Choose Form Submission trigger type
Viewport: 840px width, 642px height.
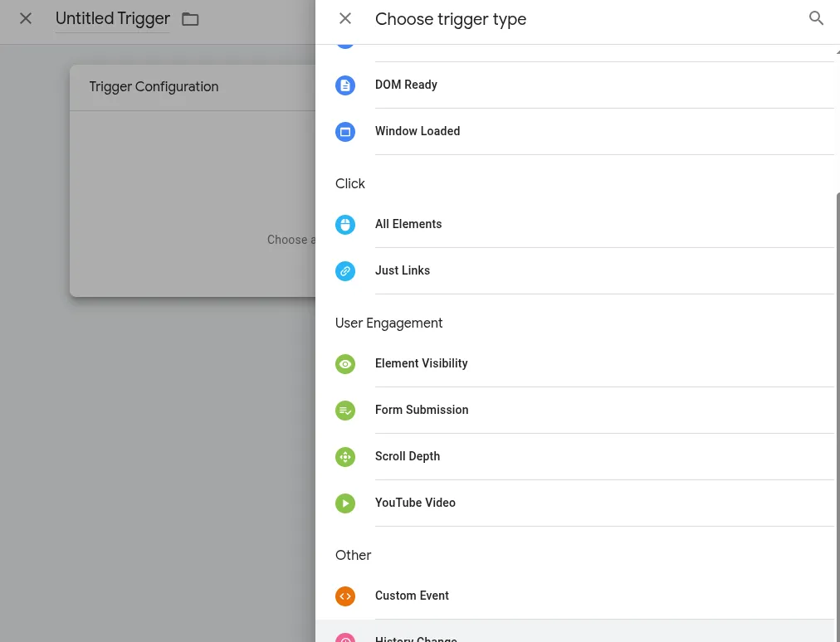pos(577,411)
